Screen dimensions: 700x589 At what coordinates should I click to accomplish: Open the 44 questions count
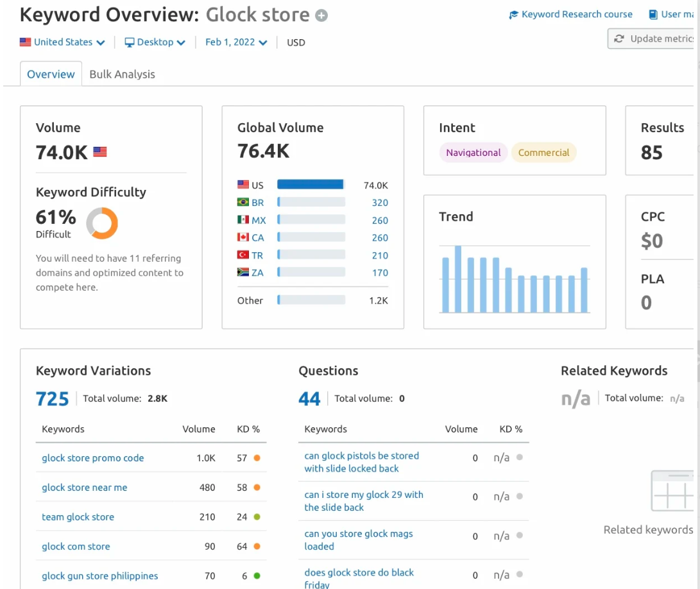(309, 399)
